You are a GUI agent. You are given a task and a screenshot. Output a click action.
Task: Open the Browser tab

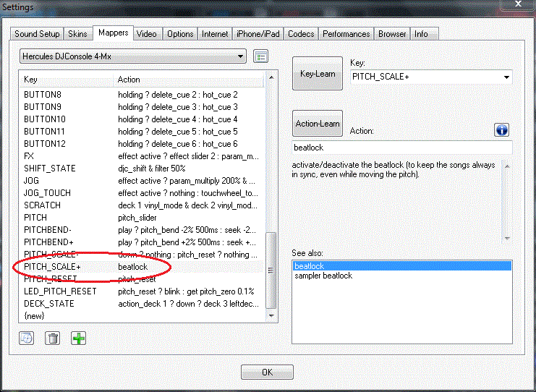(x=392, y=34)
